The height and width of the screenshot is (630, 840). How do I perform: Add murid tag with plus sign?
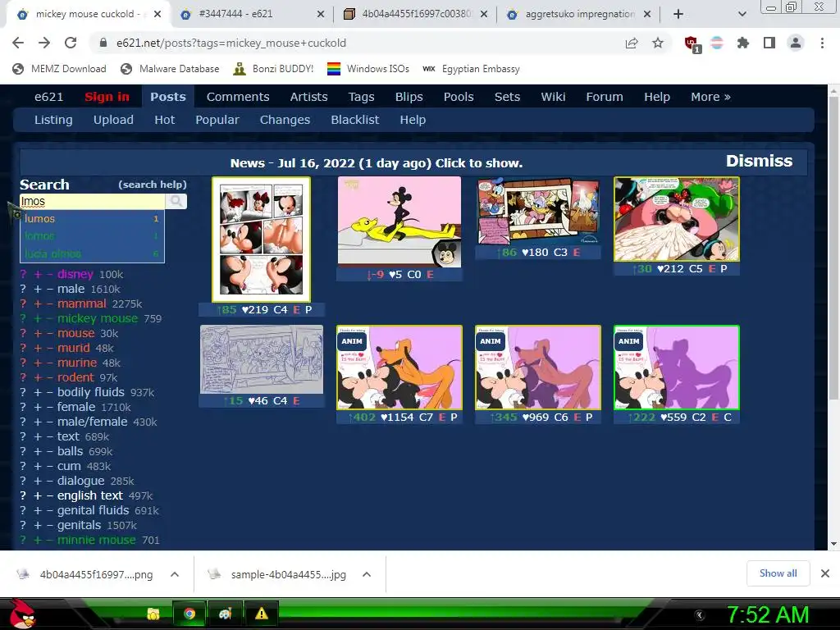[38, 348]
